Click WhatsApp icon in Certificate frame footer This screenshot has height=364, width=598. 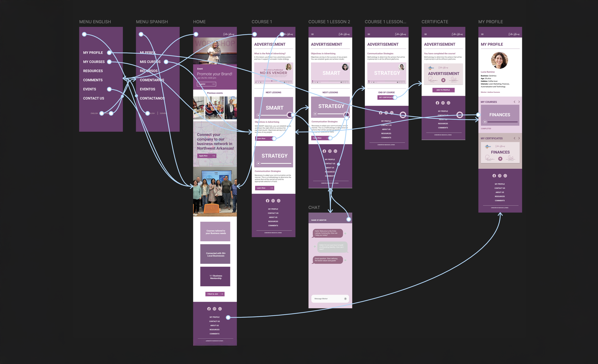tap(448, 103)
